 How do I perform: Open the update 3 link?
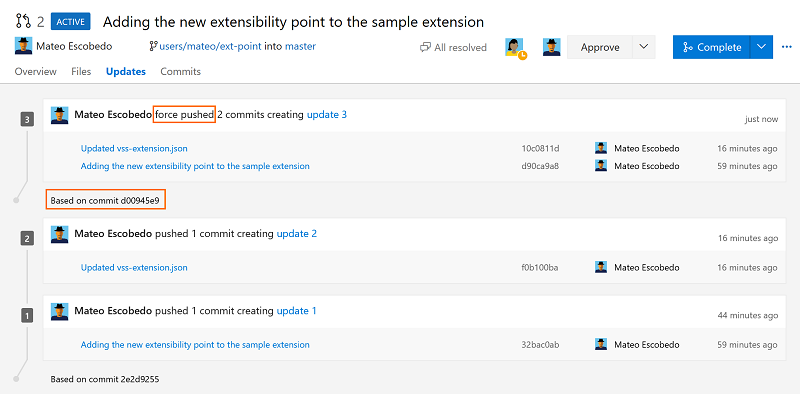[x=327, y=115]
